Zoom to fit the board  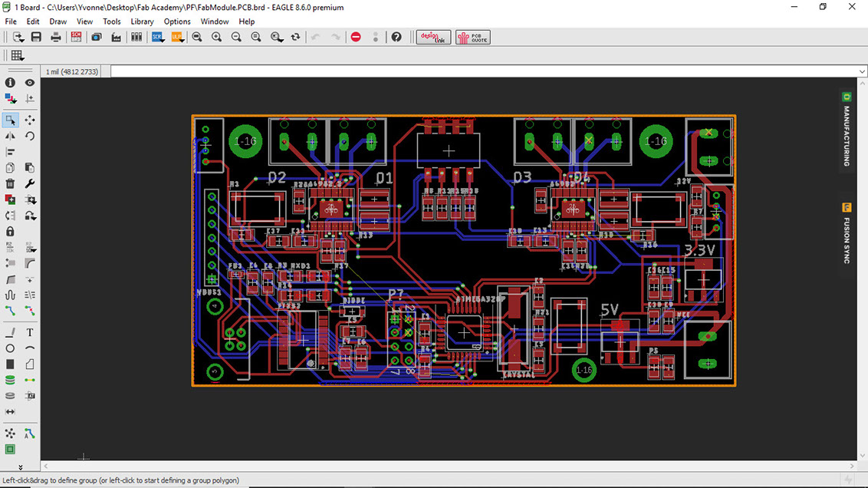point(196,37)
